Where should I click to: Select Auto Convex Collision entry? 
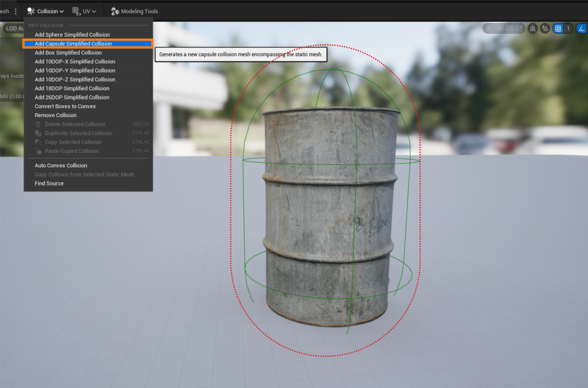88,166
